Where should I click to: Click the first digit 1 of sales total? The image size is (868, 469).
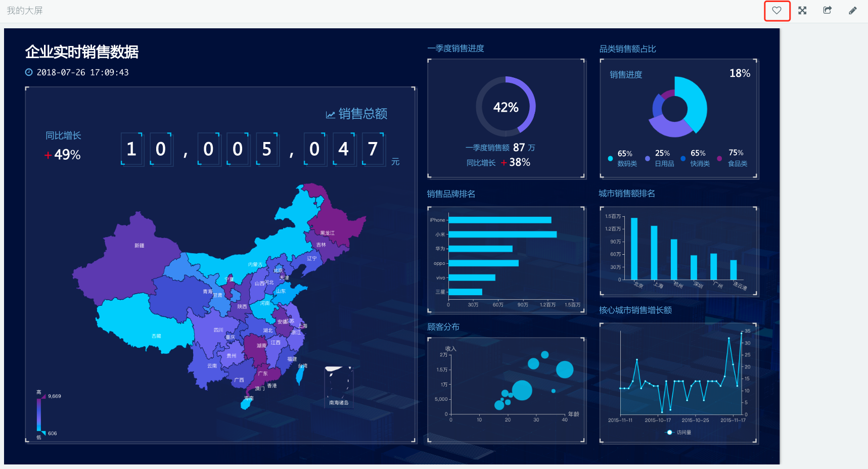132,149
